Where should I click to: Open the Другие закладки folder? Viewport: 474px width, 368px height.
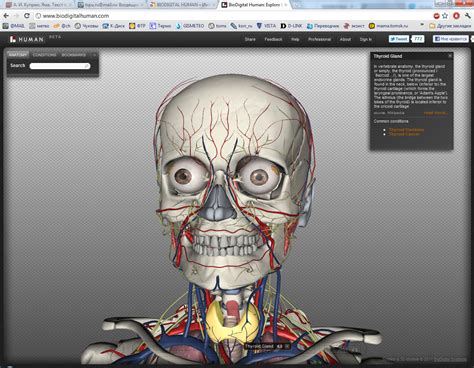pos(450,26)
